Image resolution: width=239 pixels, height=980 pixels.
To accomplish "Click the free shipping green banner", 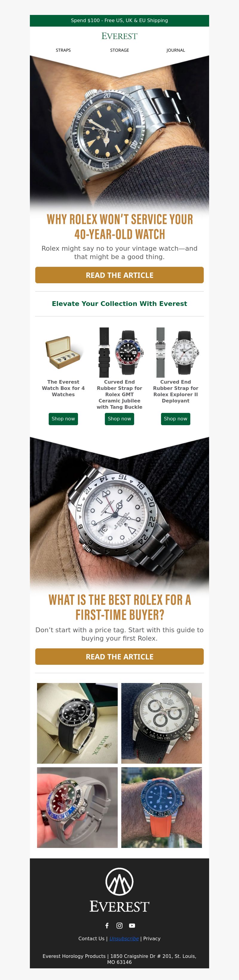I will click(x=119, y=21).
